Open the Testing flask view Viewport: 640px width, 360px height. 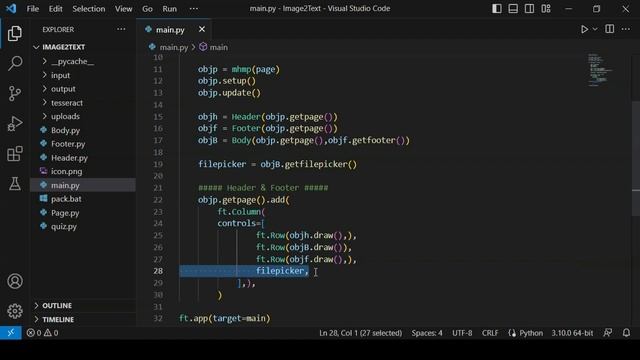coord(15,184)
